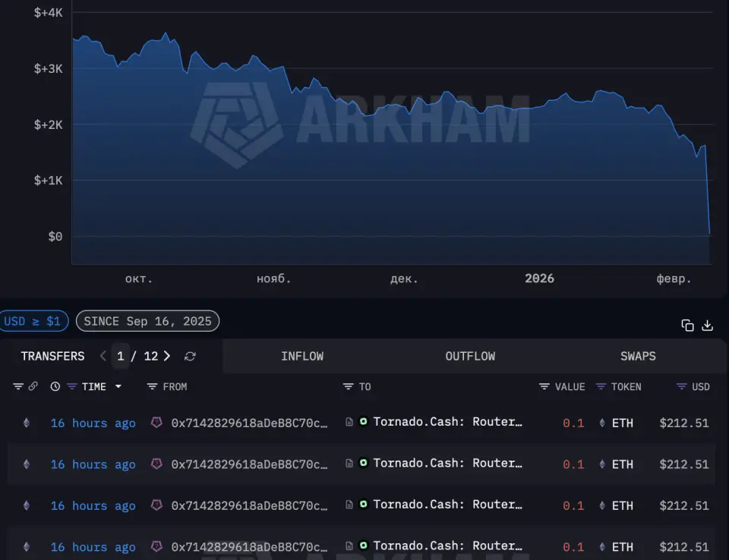Open the filter icon for the TO column
729x560 pixels.
[348, 386]
